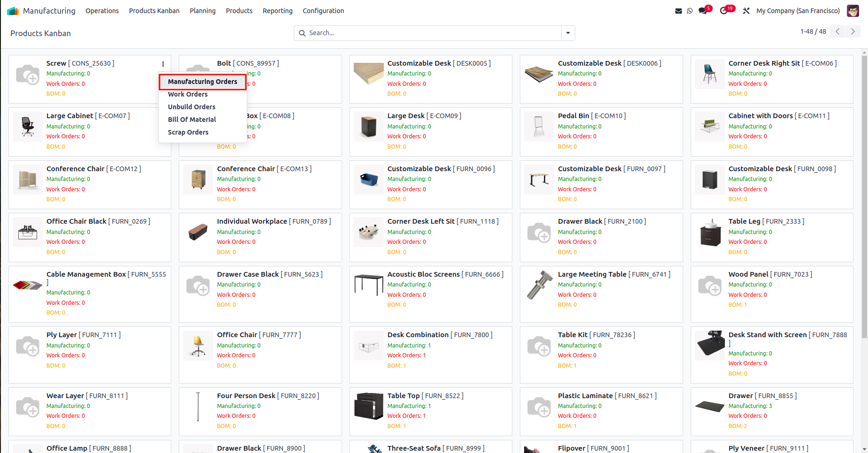Go to previous page arrow

click(838, 31)
